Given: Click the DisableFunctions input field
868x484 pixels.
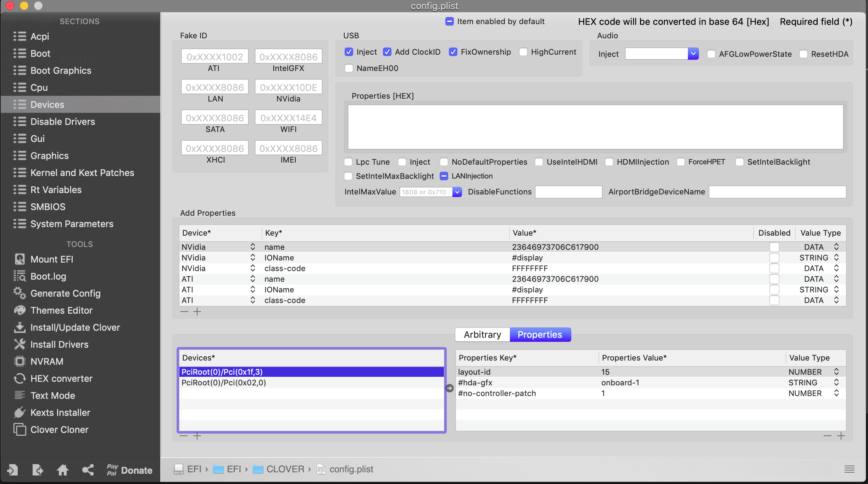Looking at the screenshot, I should click(569, 192).
